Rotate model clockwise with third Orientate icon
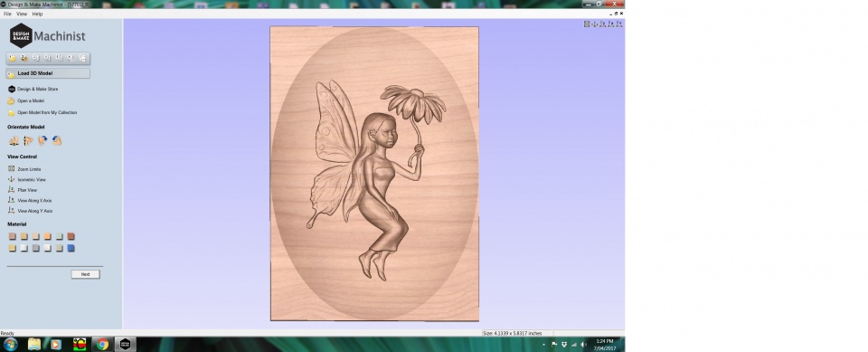This screenshot has width=868, height=352. click(42, 141)
